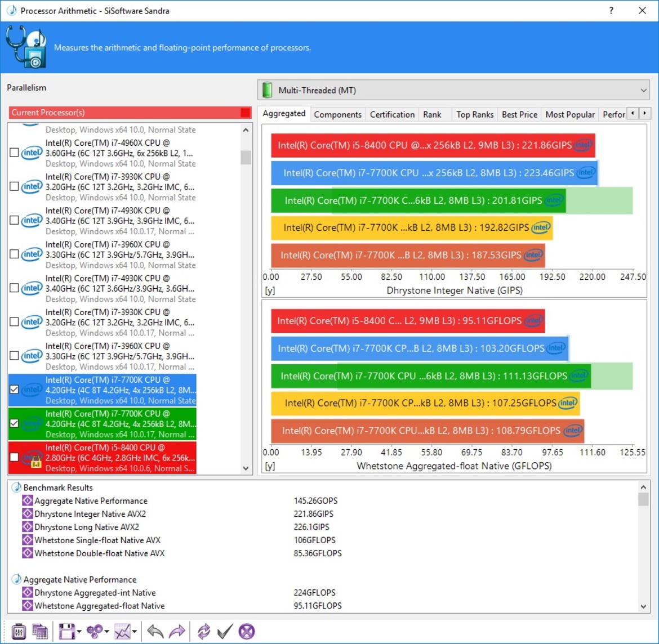
Task: Select the green 111.13GFLOPS i7-7700K chart bar
Action: (x=431, y=376)
